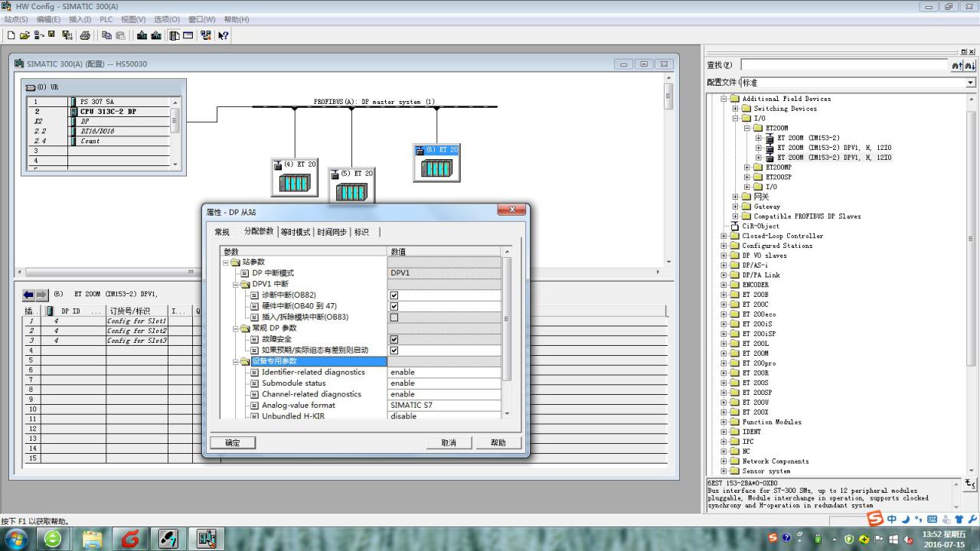This screenshot has height=551, width=980.
Task: Select the CiR-Object catalog item
Action: 754,226
